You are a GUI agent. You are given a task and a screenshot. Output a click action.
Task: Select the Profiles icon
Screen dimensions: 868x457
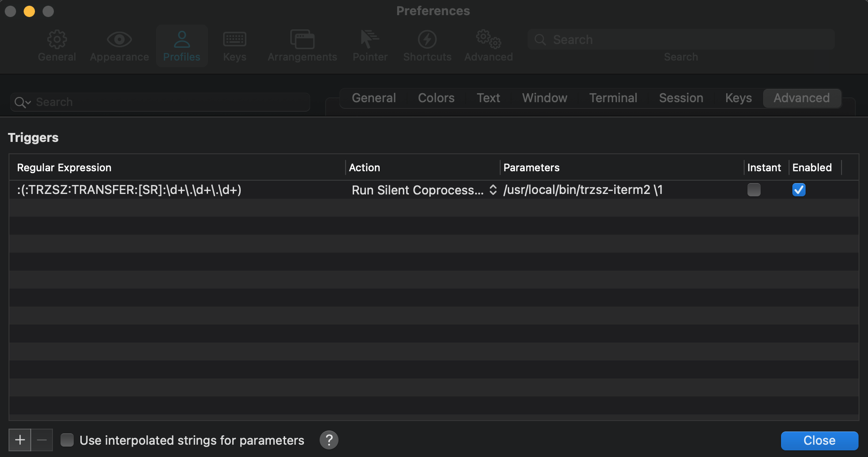[182, 45]
